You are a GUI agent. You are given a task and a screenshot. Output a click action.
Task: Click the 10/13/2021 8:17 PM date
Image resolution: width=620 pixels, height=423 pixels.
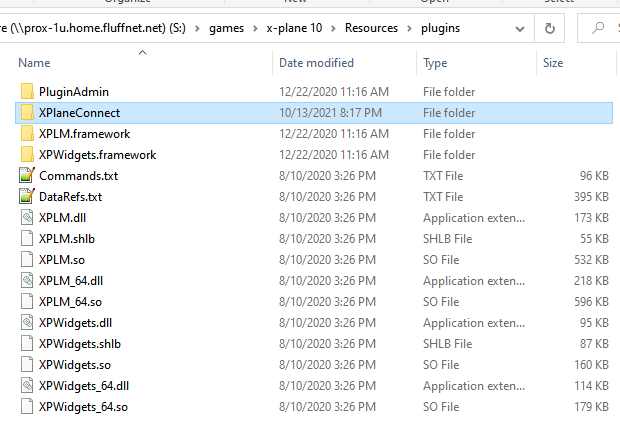[330, 113]
